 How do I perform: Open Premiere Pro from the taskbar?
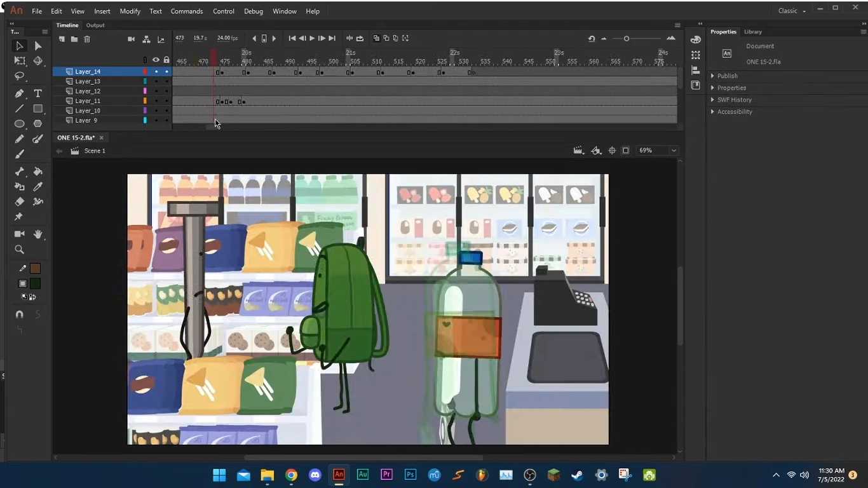386,475
